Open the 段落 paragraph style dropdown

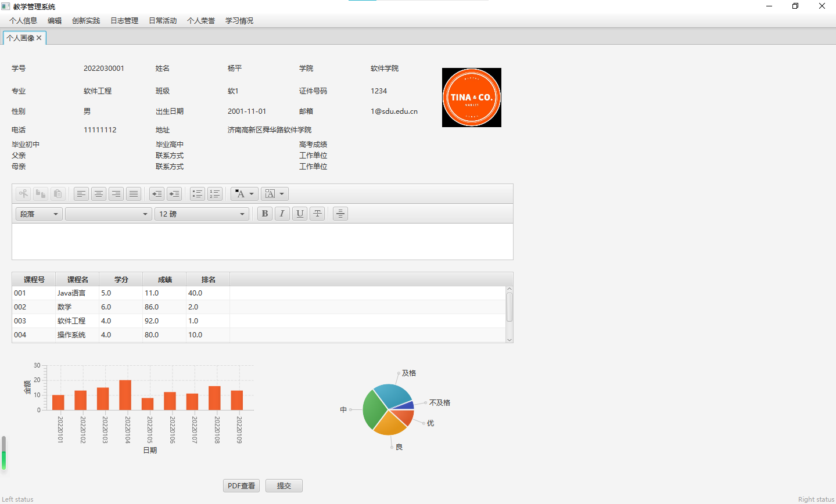[x=39, y=214]
